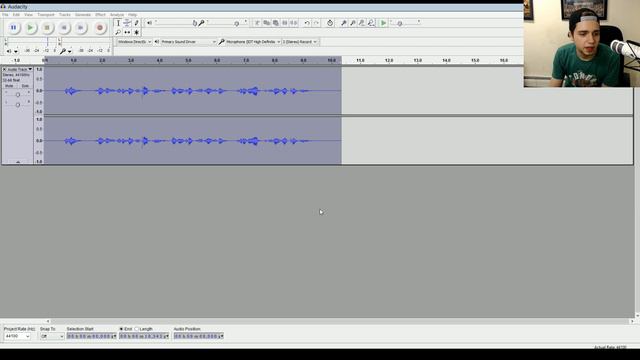Open the Analyze menu

point(117,15)
